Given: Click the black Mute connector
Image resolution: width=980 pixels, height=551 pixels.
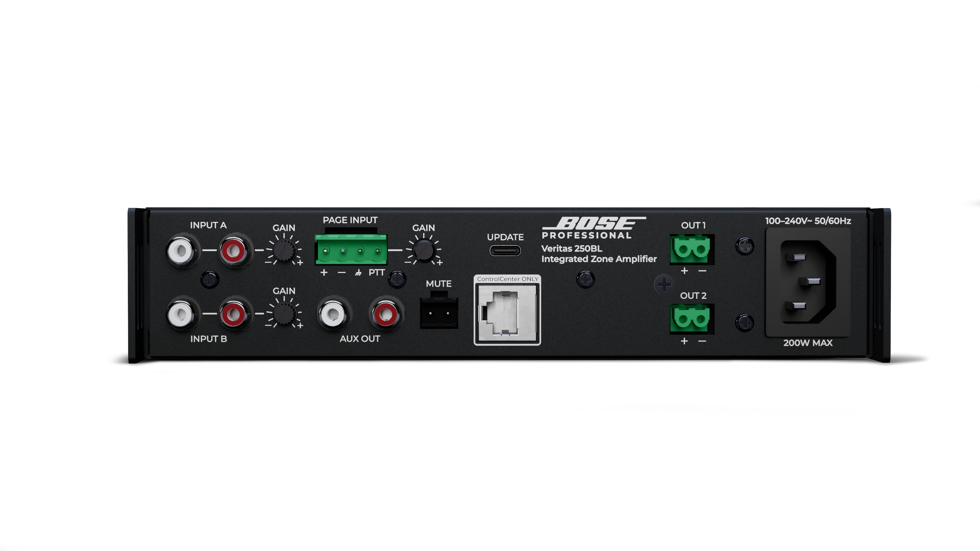Looking at the screenshot, I should pyautogui.click(x=439, y=313).
